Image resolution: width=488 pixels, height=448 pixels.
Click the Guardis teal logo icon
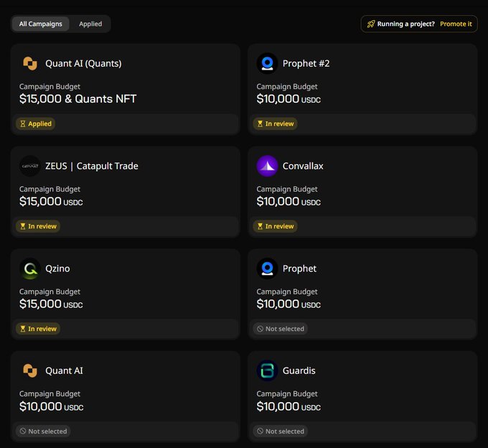click(x=267, y=370)
